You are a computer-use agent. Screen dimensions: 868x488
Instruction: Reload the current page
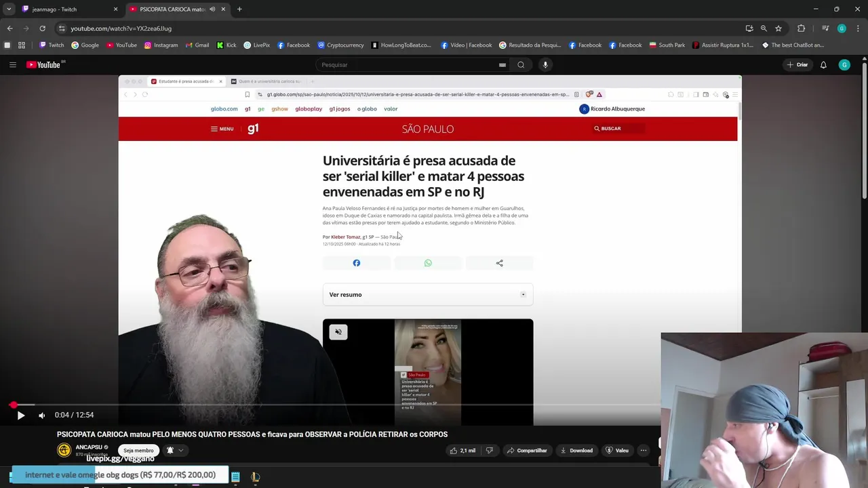pyautogui.click(x=42, y=28)
